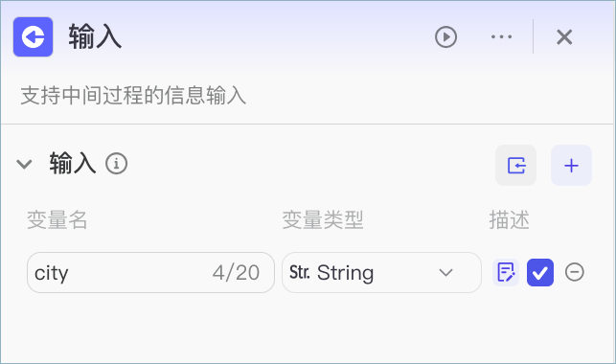Uncheck the required checkbox for city
The height and width of the screenshot is (364, 616).
pyautogui.click(x=540, y=272)
